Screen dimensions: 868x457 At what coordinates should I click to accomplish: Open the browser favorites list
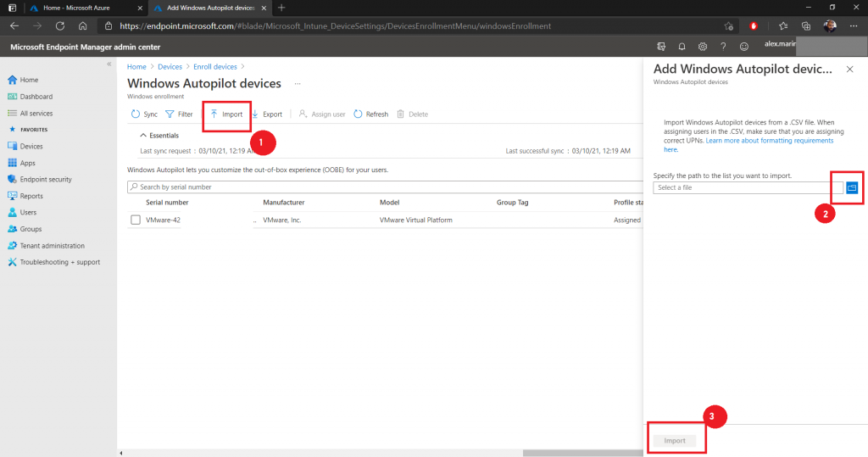point(782,26)
